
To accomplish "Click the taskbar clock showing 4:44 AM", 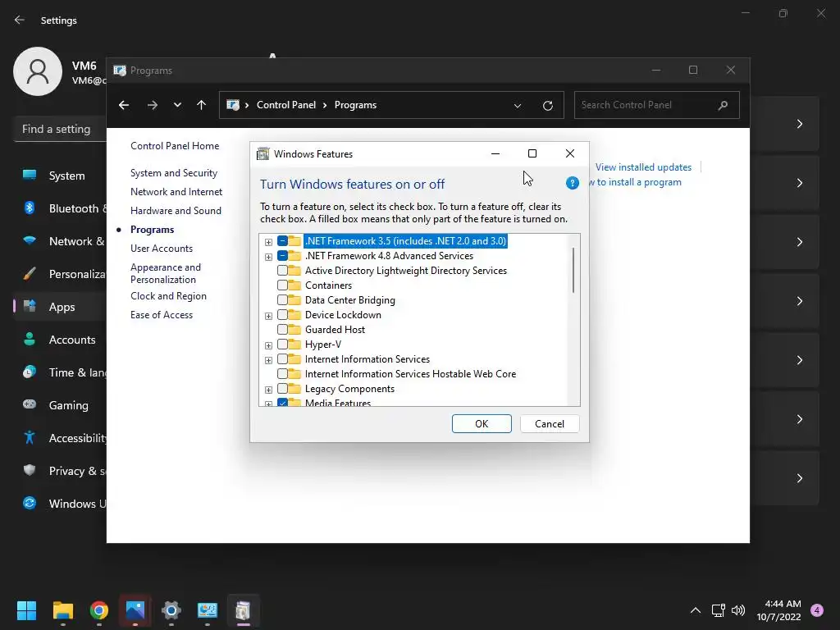I will coord(778,610).
